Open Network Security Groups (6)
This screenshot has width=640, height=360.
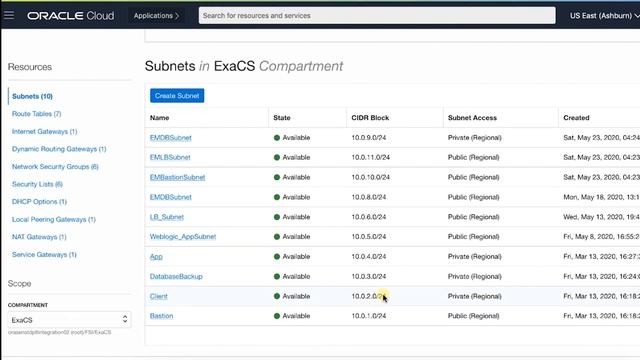point(55,167)
